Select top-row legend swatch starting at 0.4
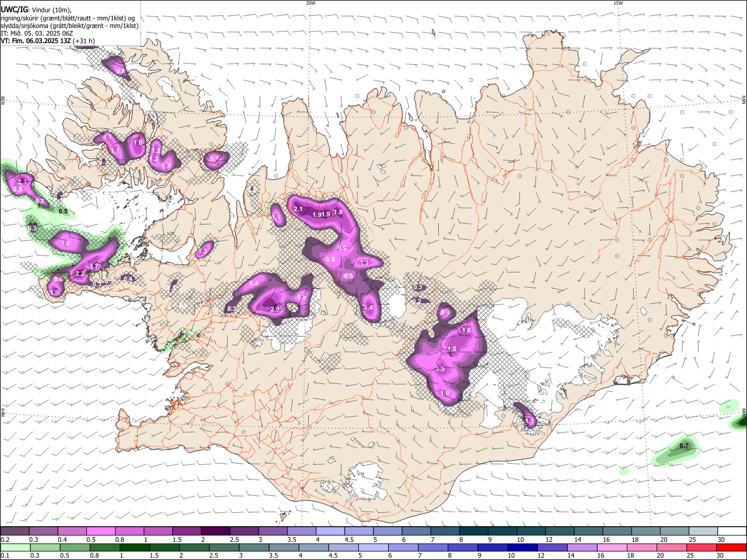This screenshot has width=747, height=560. tap(72, 531)
